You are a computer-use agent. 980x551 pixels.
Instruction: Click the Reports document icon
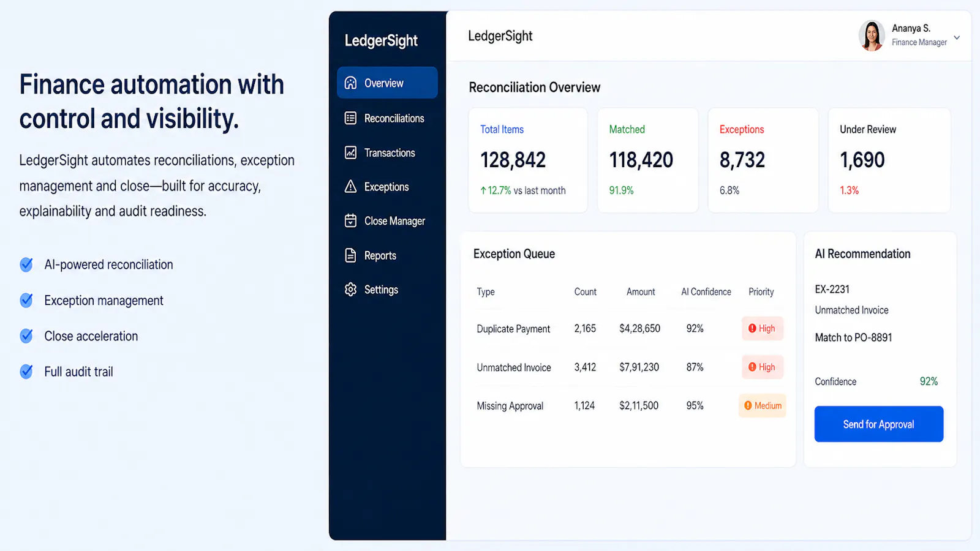click(350, 255)
